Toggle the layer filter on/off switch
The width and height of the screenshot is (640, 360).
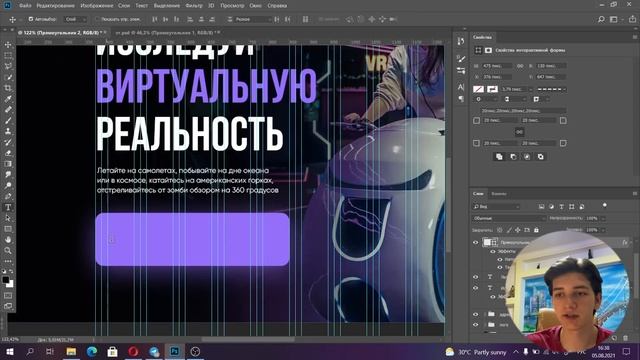[604, 205]
